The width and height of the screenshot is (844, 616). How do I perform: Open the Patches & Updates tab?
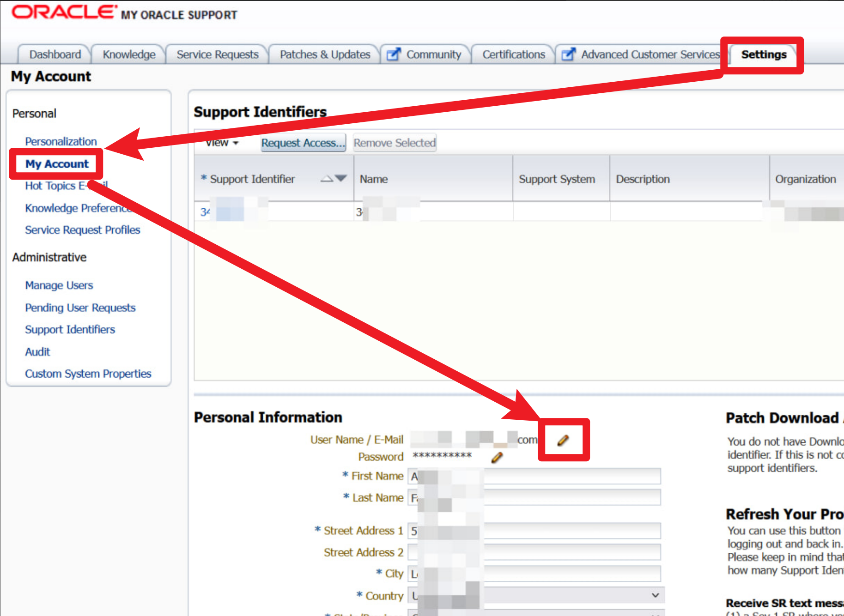[x=325, y=54]
